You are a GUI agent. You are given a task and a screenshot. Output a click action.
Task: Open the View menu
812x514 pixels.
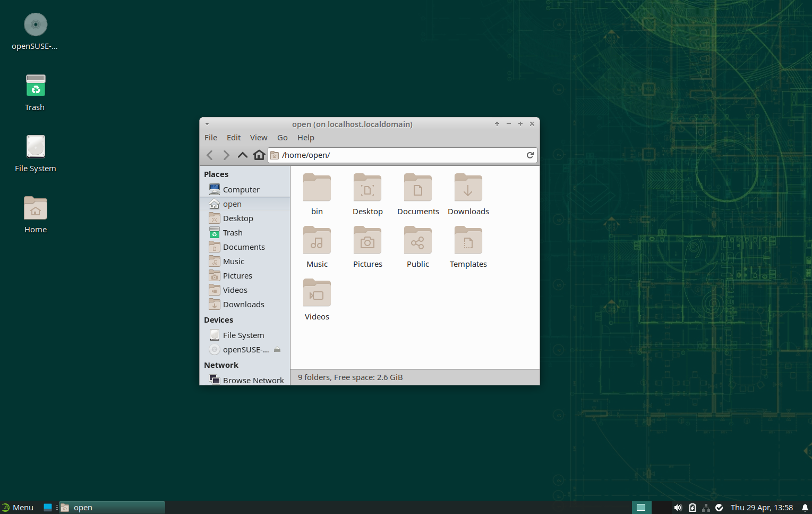coord(259,138)
